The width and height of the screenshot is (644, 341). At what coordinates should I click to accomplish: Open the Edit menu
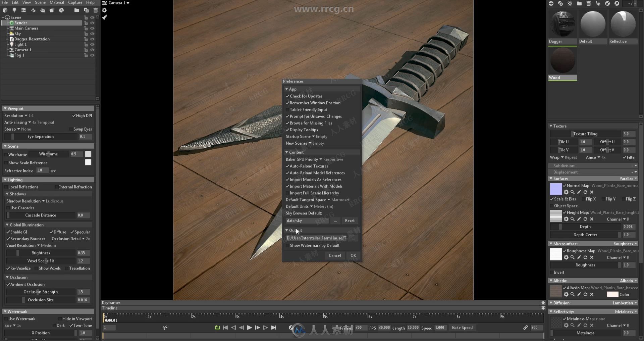[x=15, y=2]
